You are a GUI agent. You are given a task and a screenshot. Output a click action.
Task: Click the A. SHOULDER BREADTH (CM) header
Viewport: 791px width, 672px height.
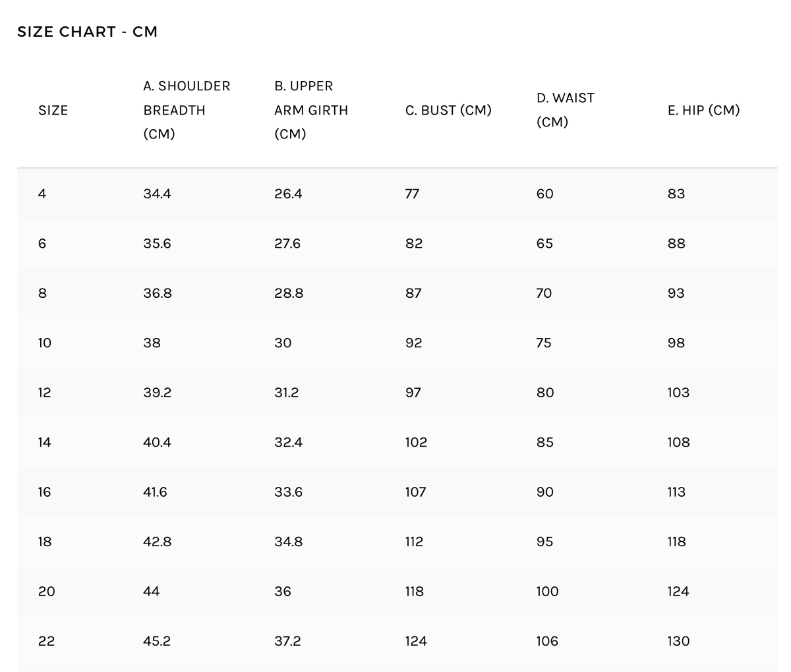187,110
